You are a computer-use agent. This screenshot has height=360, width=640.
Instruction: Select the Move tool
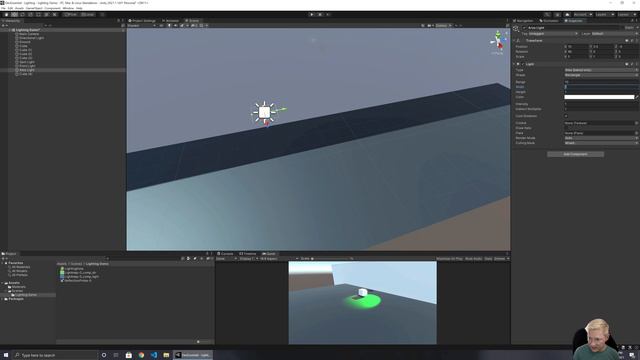click(14, 14)
